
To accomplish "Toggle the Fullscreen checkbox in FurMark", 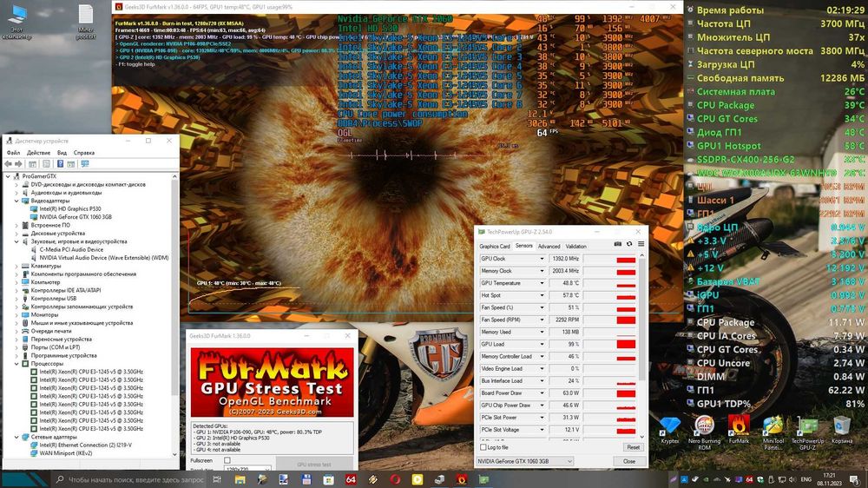I will (x=227, y=460).
